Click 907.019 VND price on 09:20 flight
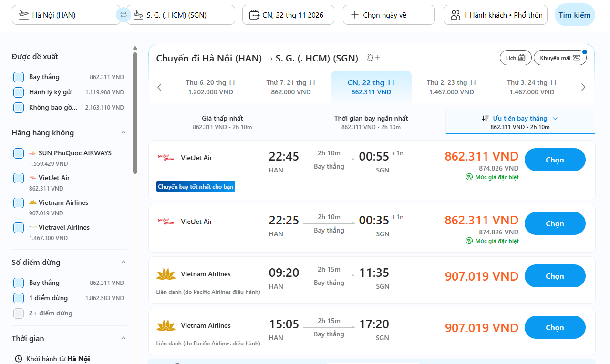The width and height of the screenshot is (610, 364). tap(482, 276)
